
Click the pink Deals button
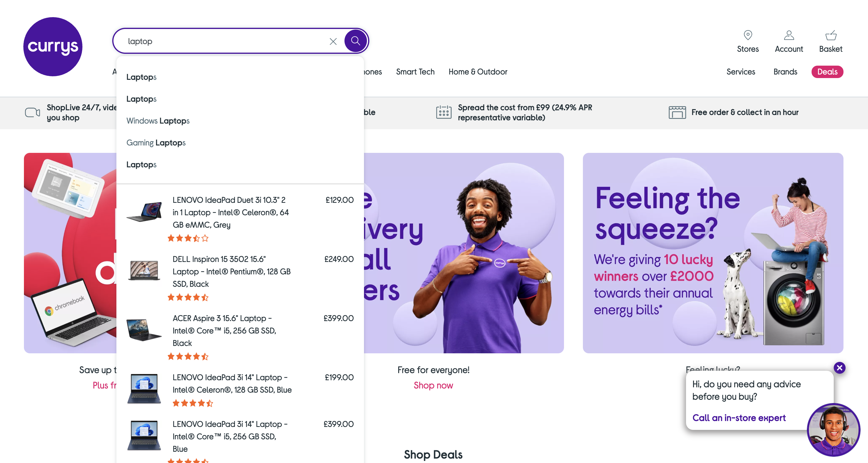(827, 72)
